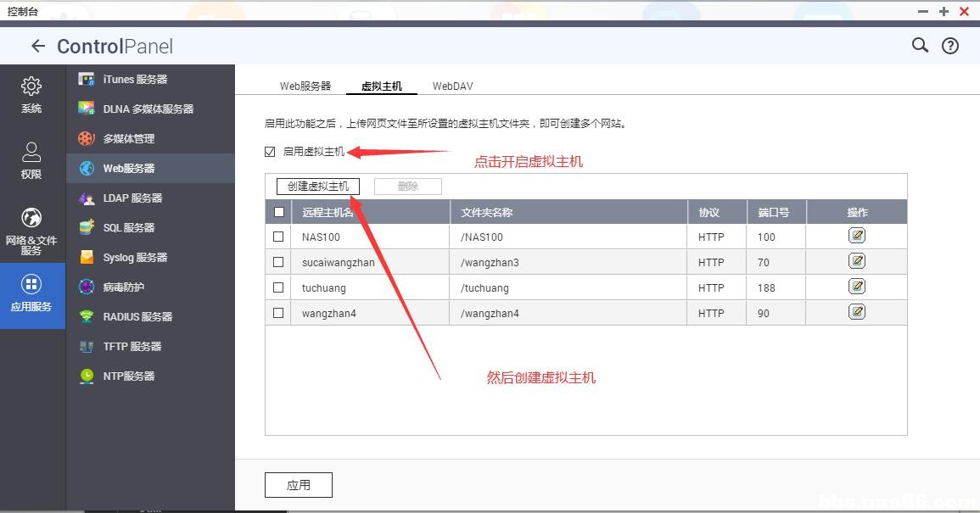Viewport: 980px width, 513px height.
Task: Click the 创建虚拟主机 button
Action: pyautogui.click(x=318, y=187)
